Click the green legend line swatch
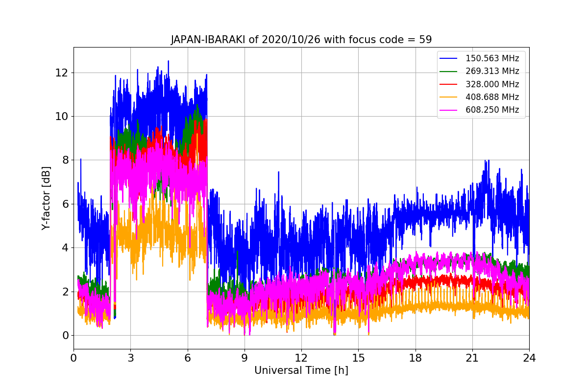The height and width of the screenshot is (392, 588). click(449, 72)
